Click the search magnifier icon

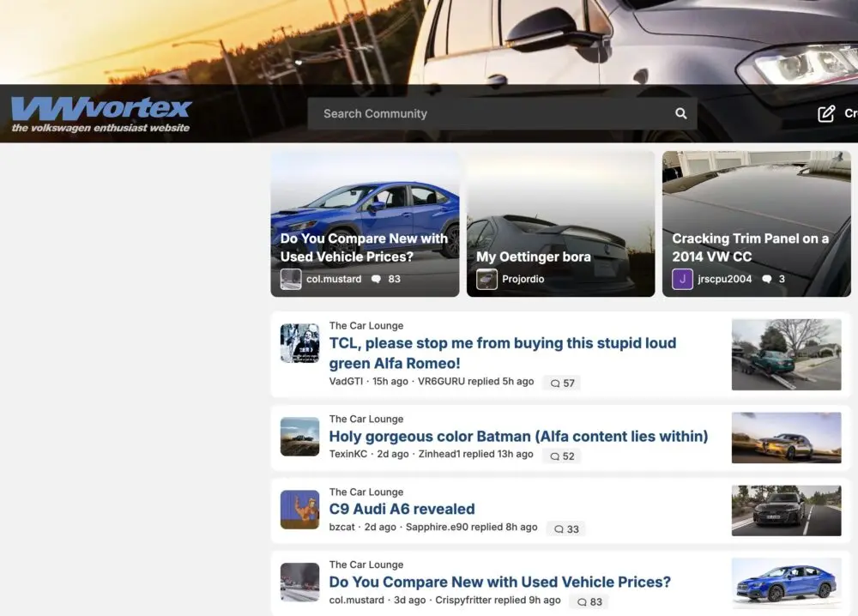tap(680, 113)
